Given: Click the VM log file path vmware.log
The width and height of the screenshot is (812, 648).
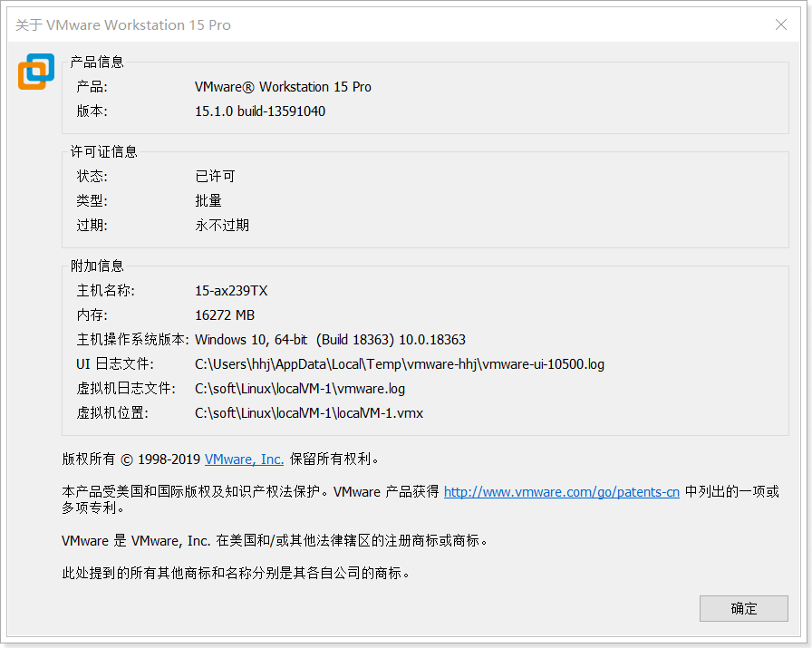Looking at the screenshot, I should 300,389.
